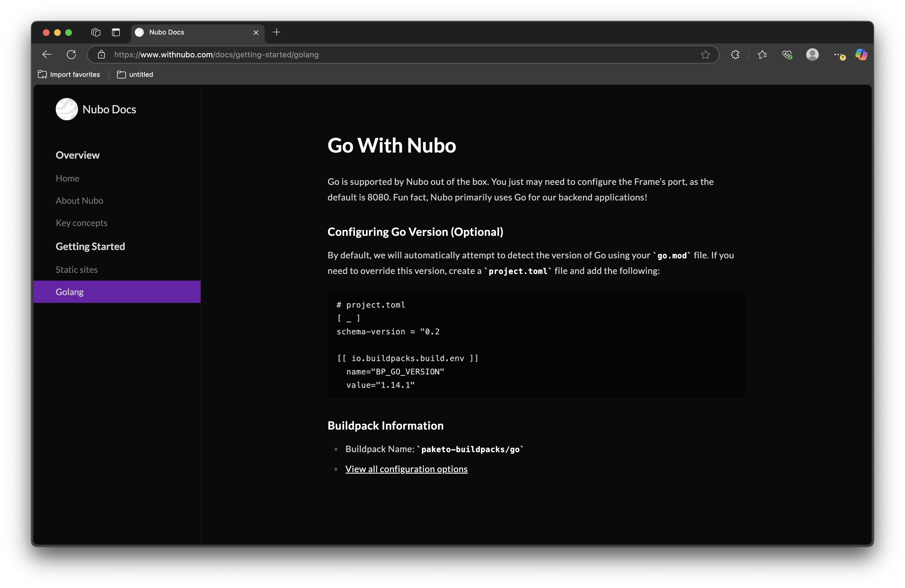Click the Nubo Docs sidebar title text
Screen dimensions: 905x588
coord(109,109)
